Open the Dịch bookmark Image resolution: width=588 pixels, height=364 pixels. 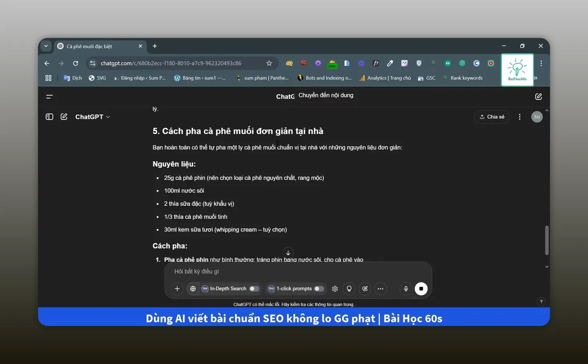pos(73,78)
